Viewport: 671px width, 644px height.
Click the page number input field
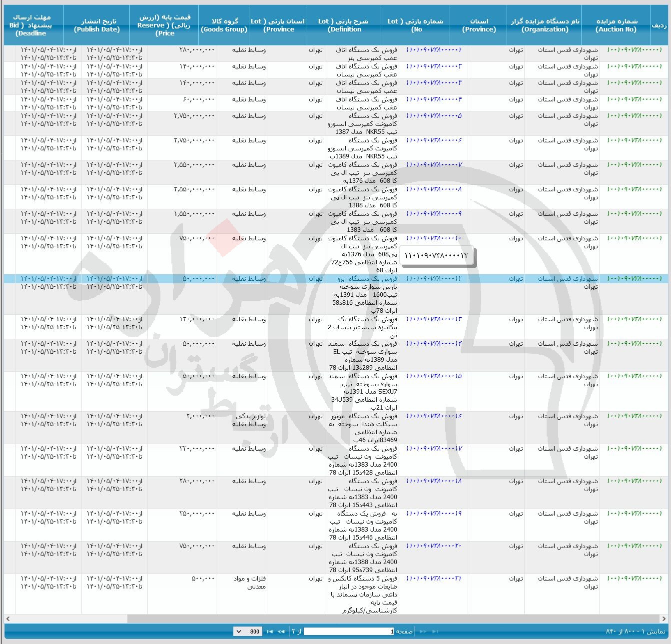click(x=349, y=632)
